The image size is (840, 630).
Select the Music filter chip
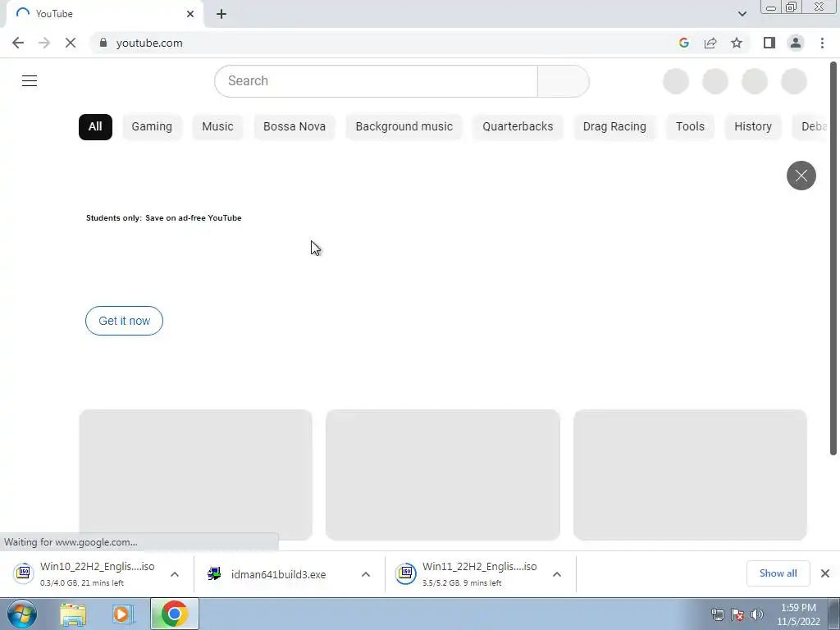click(x=217, y=127)
